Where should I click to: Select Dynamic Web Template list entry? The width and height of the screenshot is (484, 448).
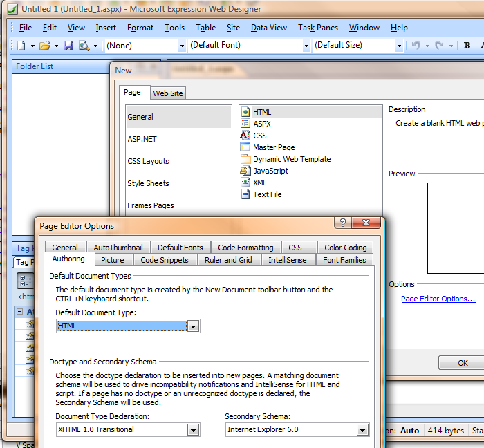click(x=292, y=159)
